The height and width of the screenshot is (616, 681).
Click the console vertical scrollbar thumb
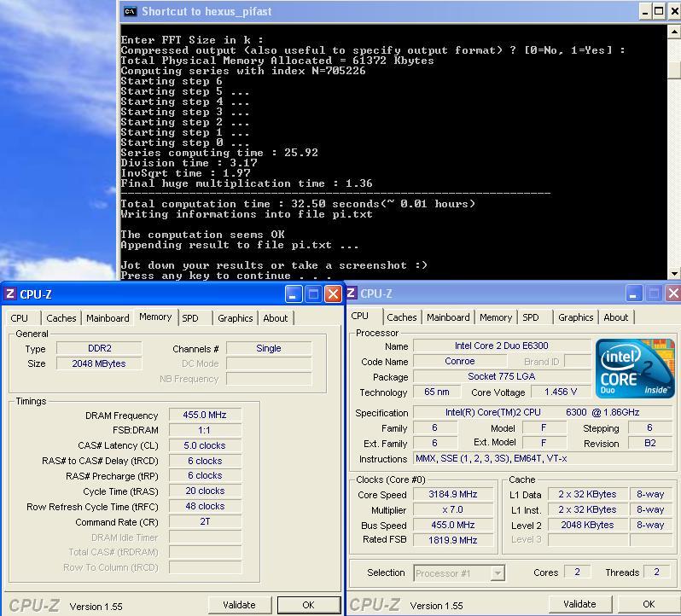(674, 70)
